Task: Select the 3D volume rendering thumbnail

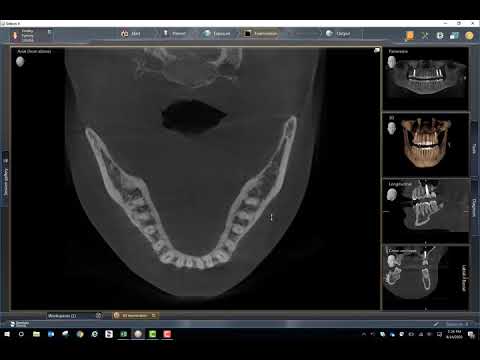Action: click(x=426, y=145)
